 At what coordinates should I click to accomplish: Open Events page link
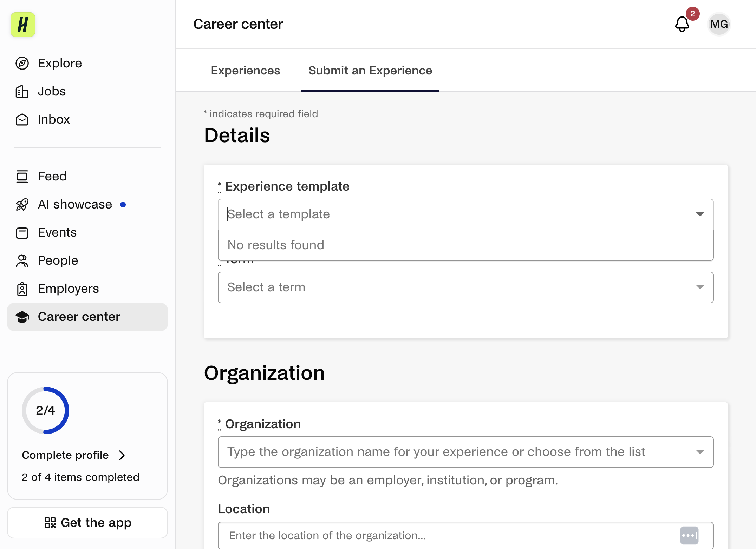point(87,232)
